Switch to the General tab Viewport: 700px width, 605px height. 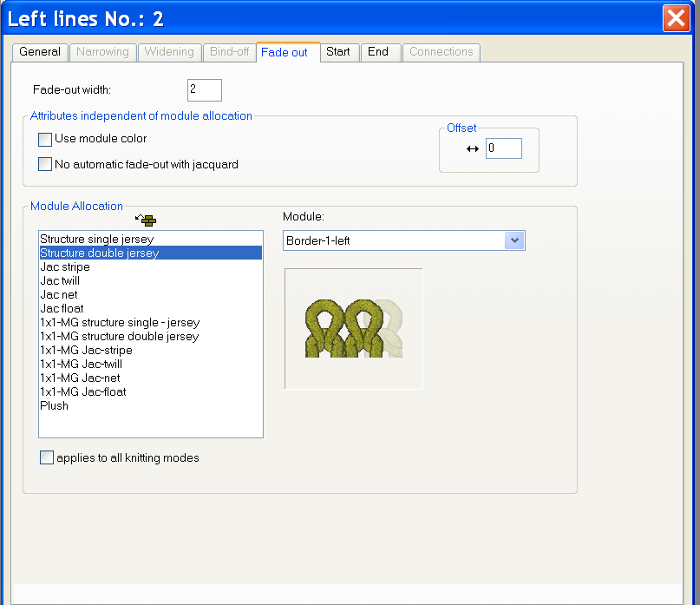[x=40, y=52]
